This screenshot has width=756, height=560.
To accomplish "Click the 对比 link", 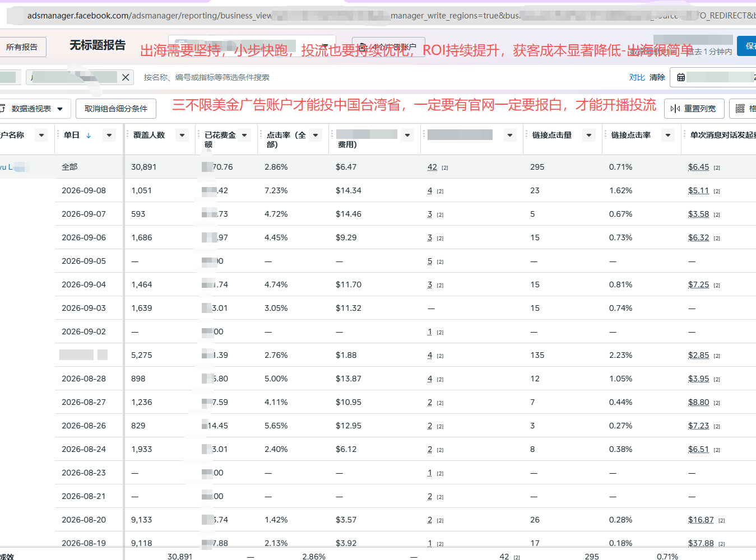I will (637, 77).
